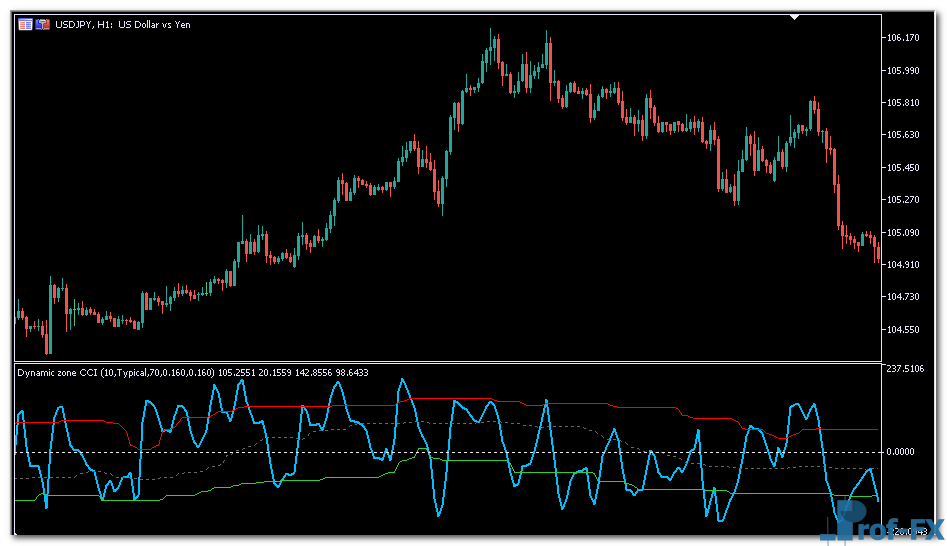
Task: Click the 105.090 price scale label
Action: coord(902,233)
